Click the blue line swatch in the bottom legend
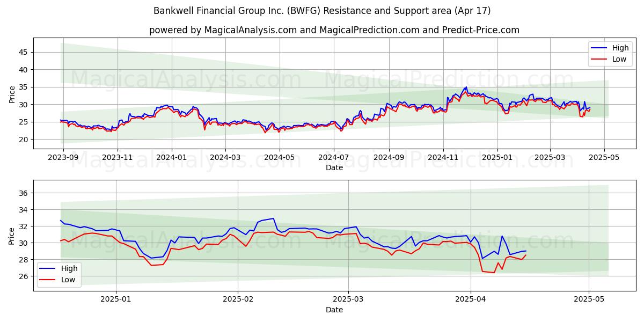This screenshot has width=644, height=322. click(48, 269)
